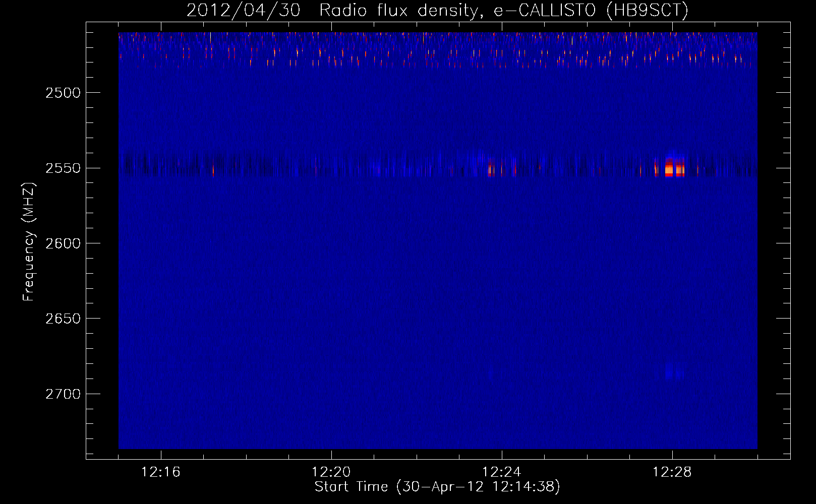The height and width of the screenshot is (504, 816).
Task: Click the 12:16 time tick label
Action: tap(161, 472)
